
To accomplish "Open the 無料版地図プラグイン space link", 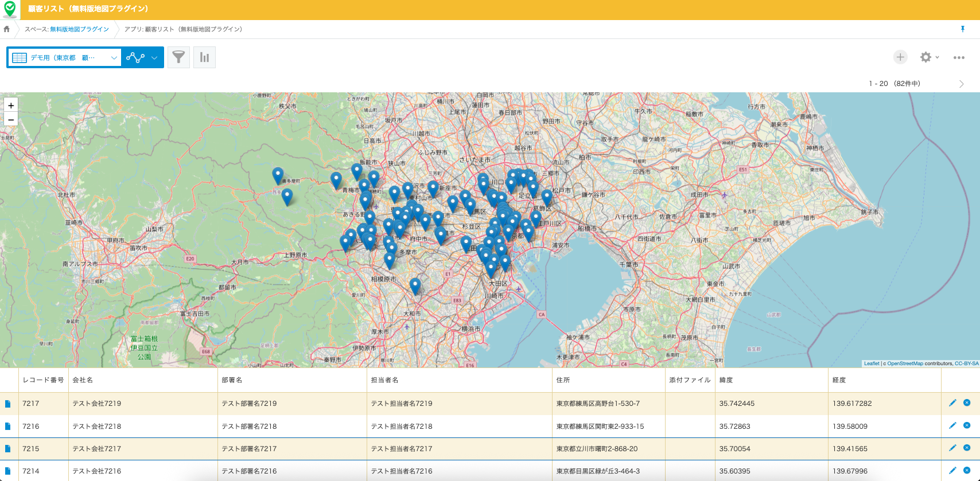I will click(79, 29).
